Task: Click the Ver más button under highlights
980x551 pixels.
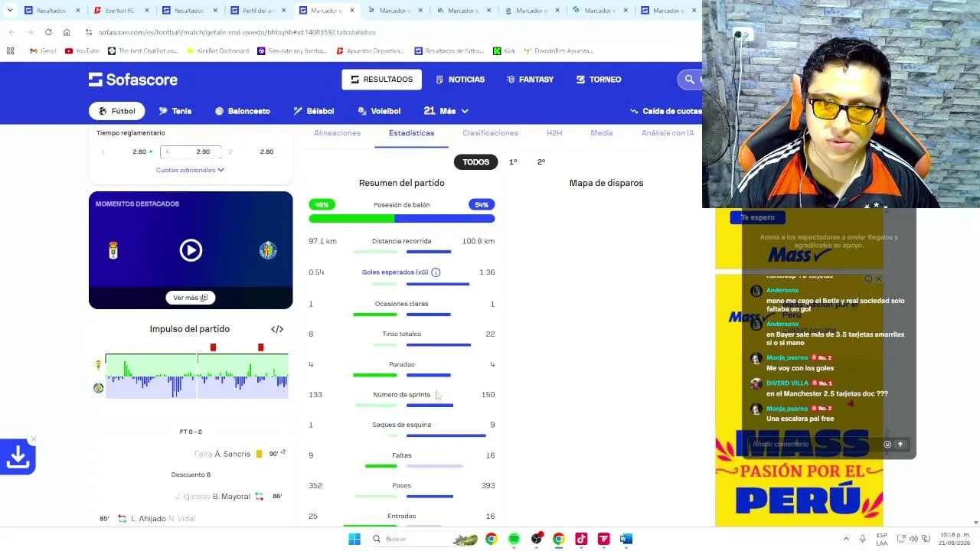Action: [191, 298]
